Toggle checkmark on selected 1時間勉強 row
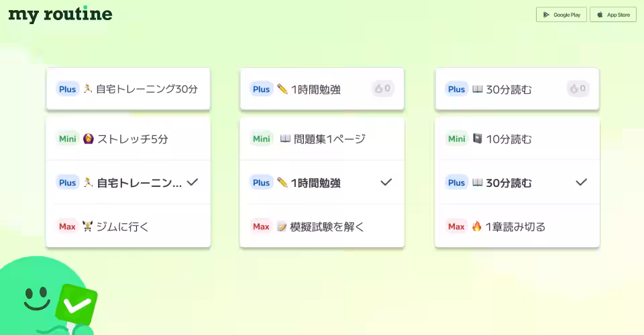Image resolution: width=644 pixels, height=335 pixels. [x=386, y=182]
